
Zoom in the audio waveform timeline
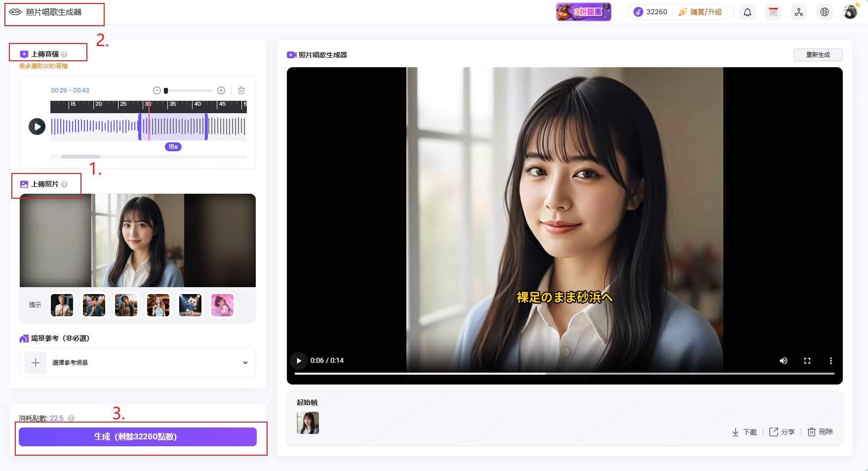click(x=221, y=90)
